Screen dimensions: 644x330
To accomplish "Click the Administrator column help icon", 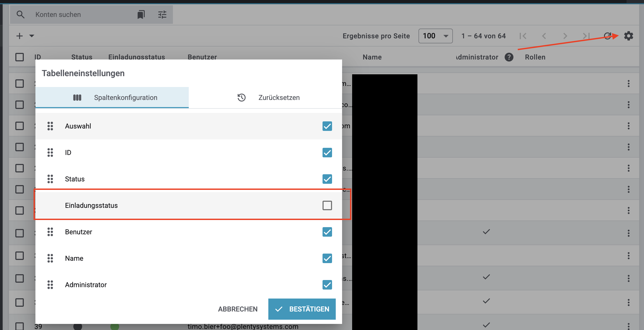I will tap(509, 57).
